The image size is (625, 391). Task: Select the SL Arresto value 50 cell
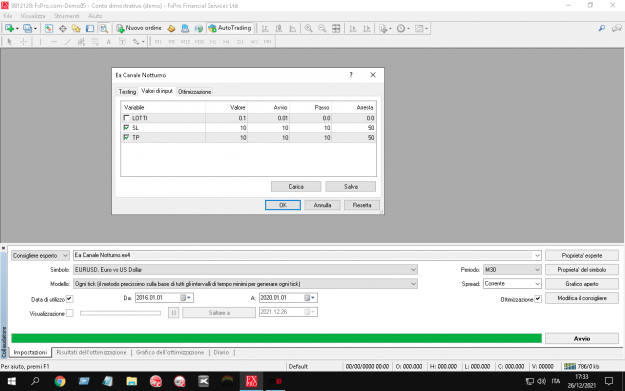click(x=354, y=128)
